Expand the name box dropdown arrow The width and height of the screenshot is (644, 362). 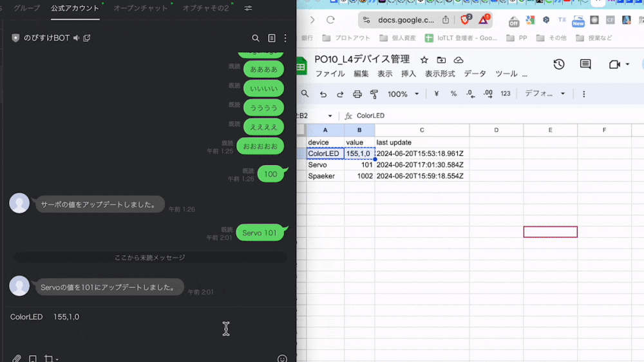pyautogui.click(x=330, y=116)
